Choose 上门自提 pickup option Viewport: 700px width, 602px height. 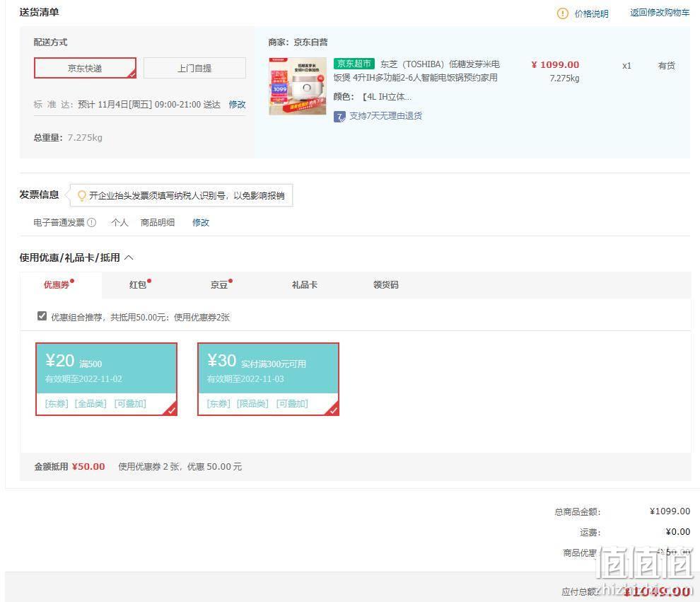point(194,68)
